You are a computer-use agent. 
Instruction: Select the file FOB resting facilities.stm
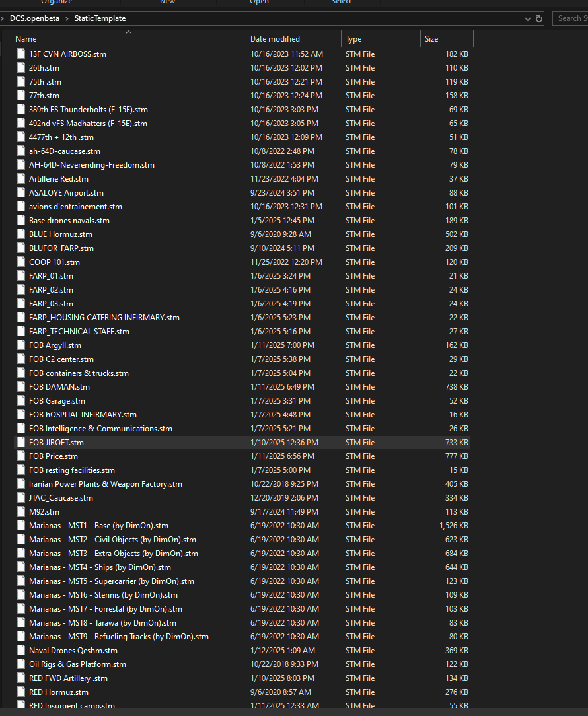coord(72,470)
